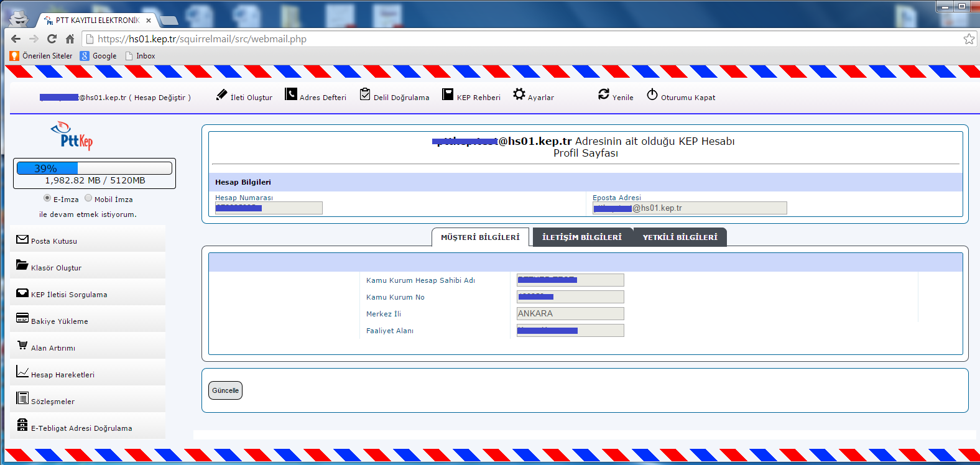Click the Klasör Oluştur folder icon
Viewport: 980px width, 465px height.
click(22, 264)
